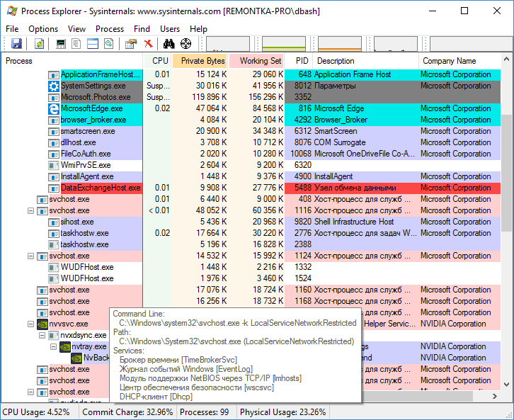Click the SystemSettings.exe gear icon
The height and width of the screenshot is (420, 514).
coord(54,86)
